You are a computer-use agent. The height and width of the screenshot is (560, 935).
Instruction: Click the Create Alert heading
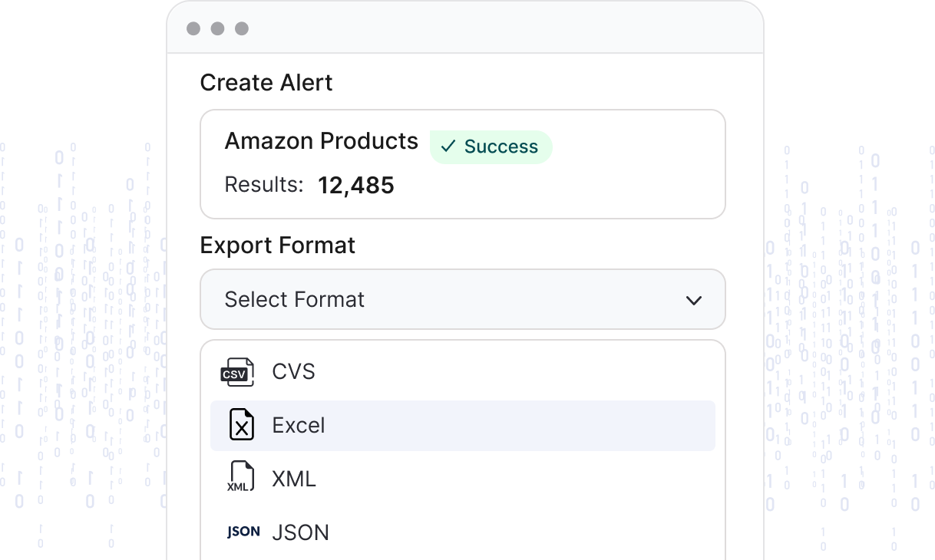pyautogui.click(x=266, y=83)
